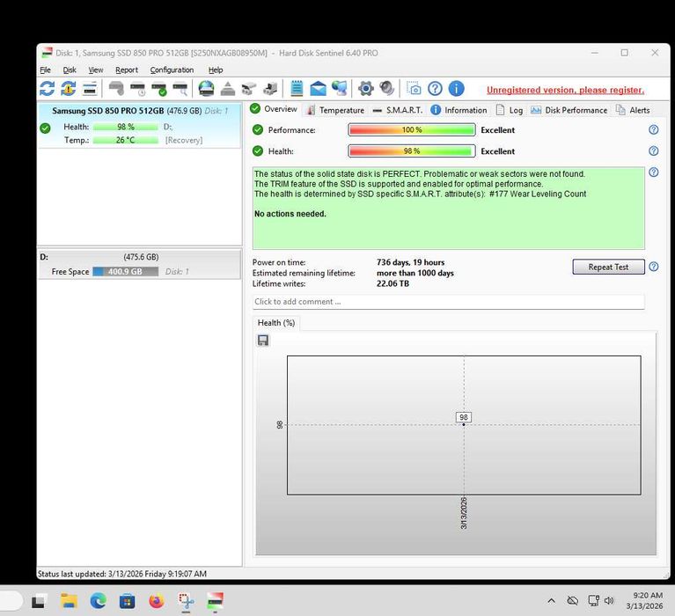Screen dimensions: 675x616
Task: Click the blue Refresh arrows toolbar icon
Action: pos(47,89)
